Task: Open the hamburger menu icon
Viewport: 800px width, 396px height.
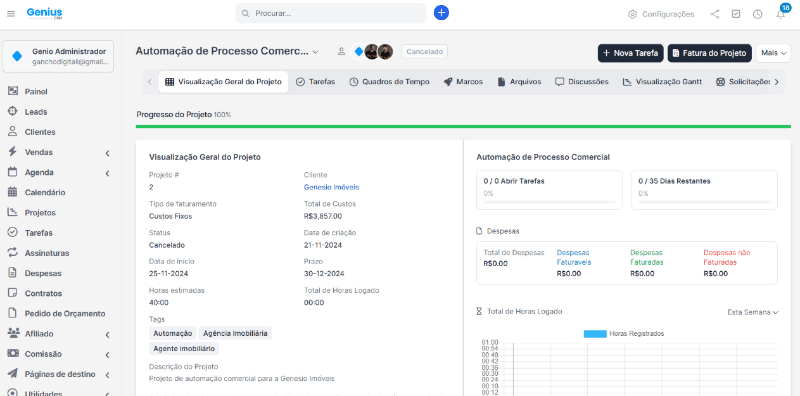Action: [11, 14]
